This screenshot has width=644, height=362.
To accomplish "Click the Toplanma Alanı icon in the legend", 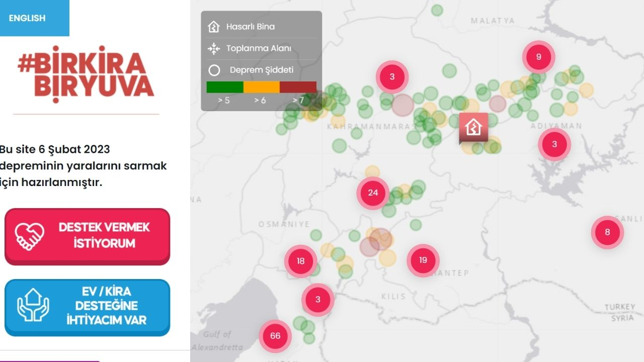I will click(214, 49).
